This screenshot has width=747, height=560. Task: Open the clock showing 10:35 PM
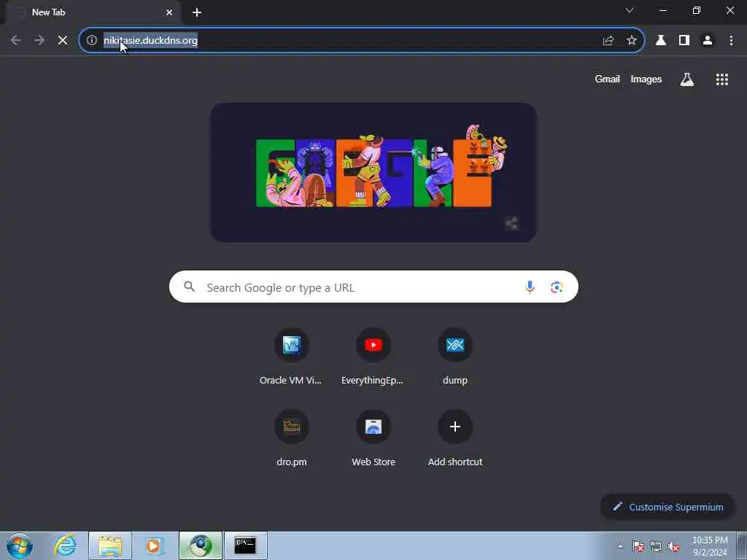tap(710, 546)
